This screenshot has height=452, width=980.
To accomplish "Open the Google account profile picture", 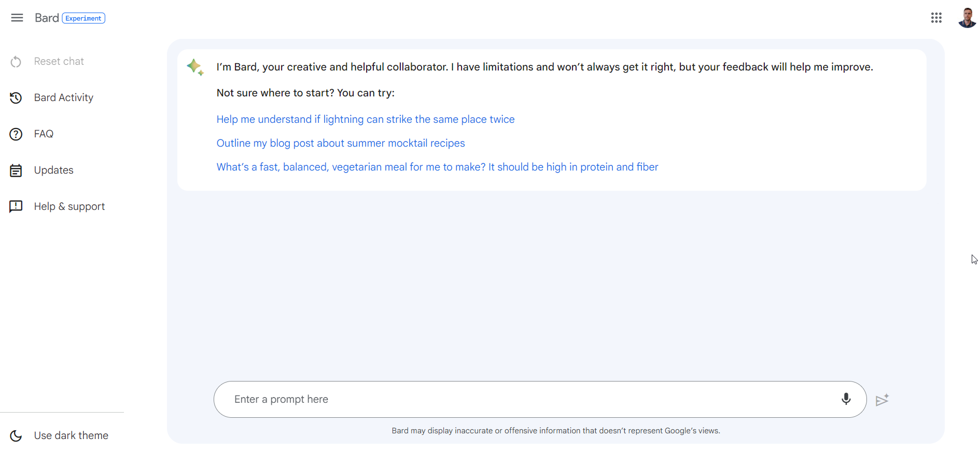I will pyautogui.click(x=967, y=18).
